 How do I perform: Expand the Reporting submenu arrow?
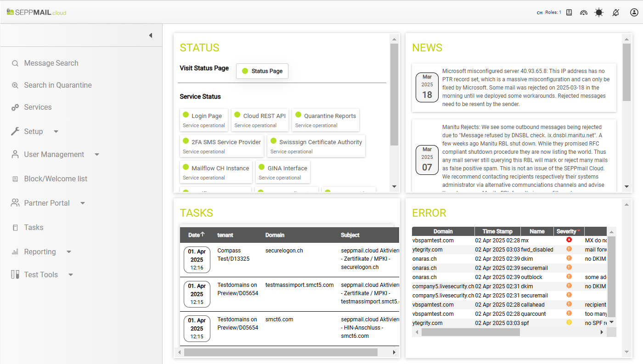point(69,252)
